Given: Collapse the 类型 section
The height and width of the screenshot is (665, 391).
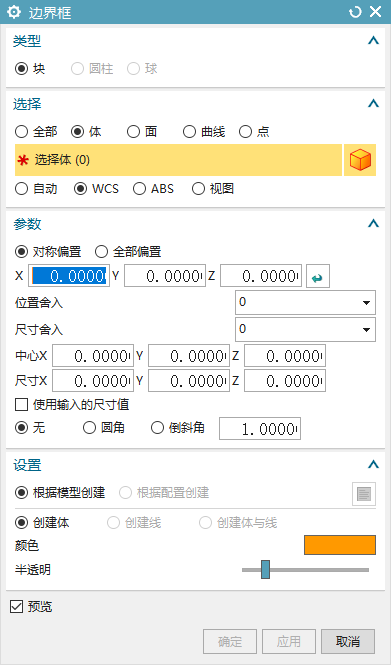Looking at the screenshot, I should tap(373, 41).
